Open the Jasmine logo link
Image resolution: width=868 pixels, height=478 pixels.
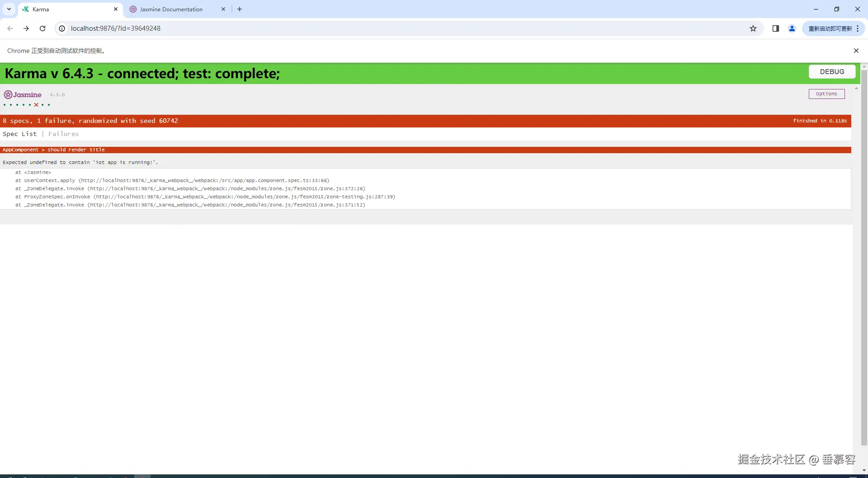tap(23, 94)
